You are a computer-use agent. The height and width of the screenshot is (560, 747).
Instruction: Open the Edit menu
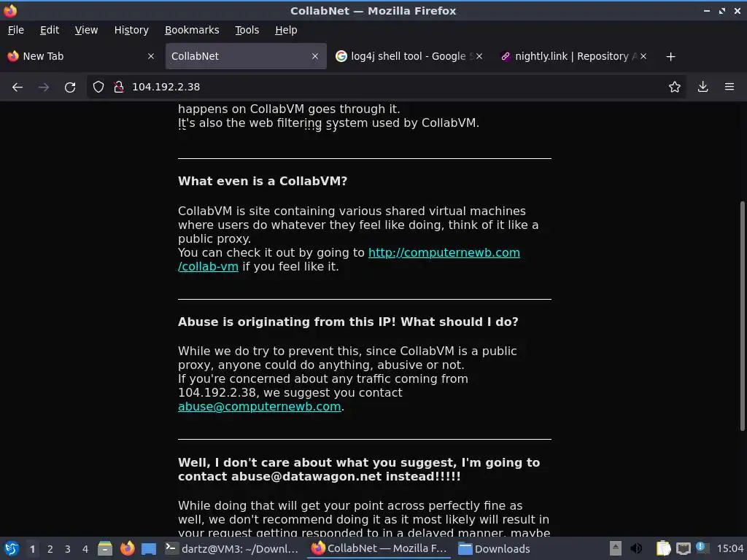(50, 30)
